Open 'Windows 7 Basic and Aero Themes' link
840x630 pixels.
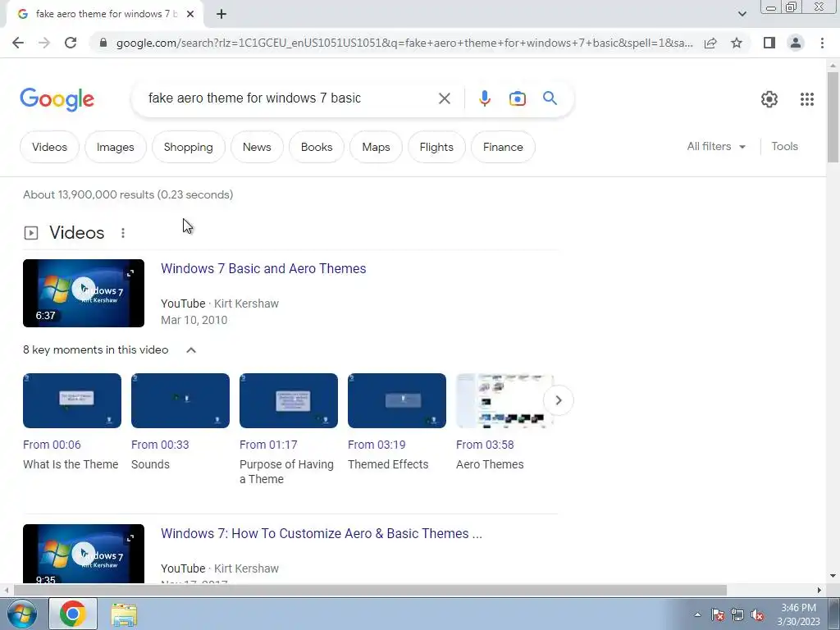pyautogui.click(x=263, y=268)
